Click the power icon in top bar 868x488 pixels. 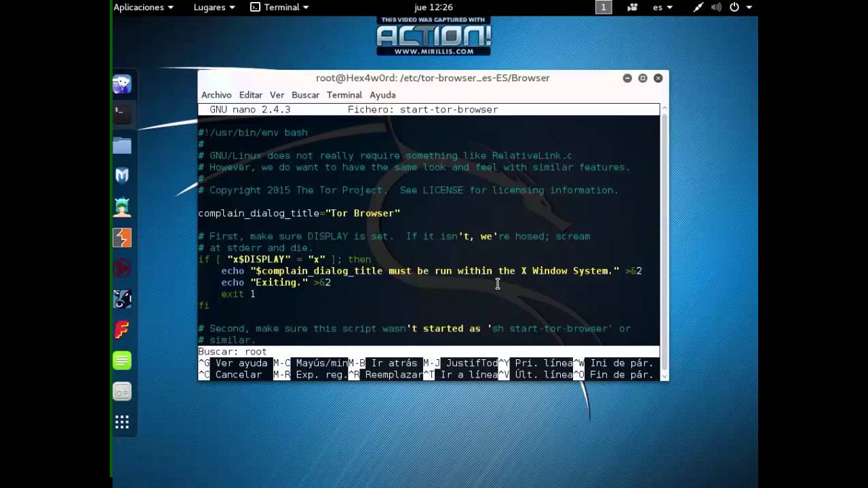(x=734, y=7)
